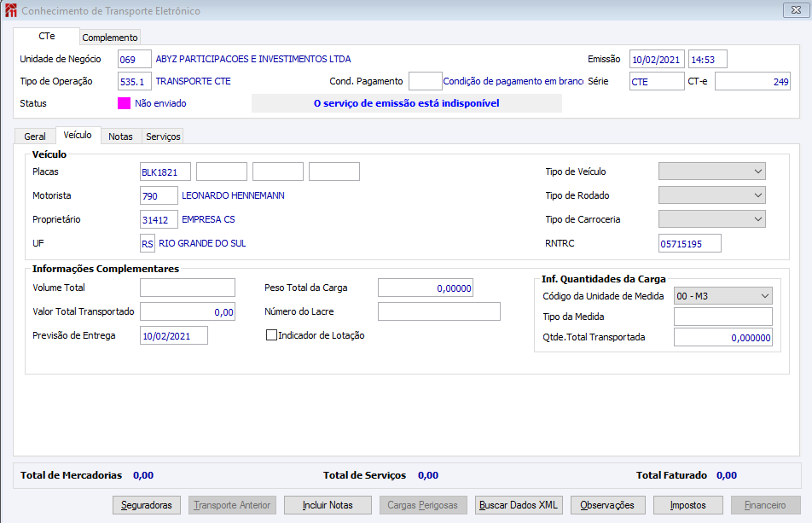Enable the Indicador de Lotação checkbox

(x=271, y=335)
